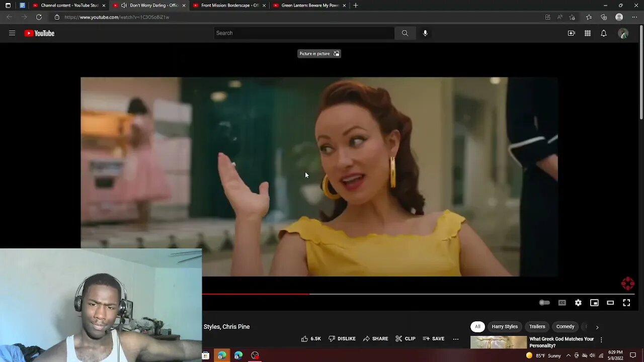Open the browser profile icon
Image resolution: width=644 pixels, height=362 pixels.
[619, 17]
